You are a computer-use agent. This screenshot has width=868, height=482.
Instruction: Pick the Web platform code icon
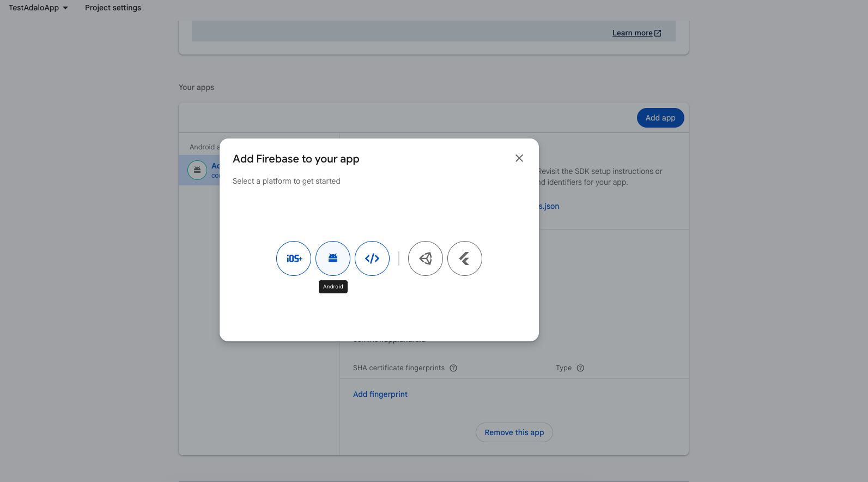372,258
